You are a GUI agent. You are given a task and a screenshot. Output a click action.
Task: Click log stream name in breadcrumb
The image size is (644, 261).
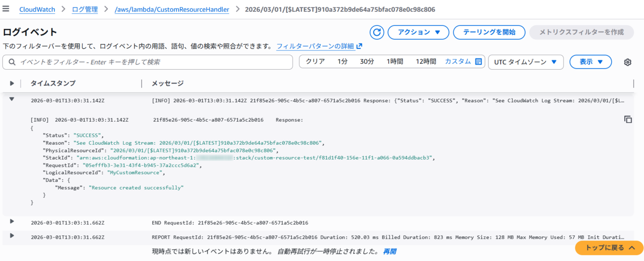tap(340, 9)
